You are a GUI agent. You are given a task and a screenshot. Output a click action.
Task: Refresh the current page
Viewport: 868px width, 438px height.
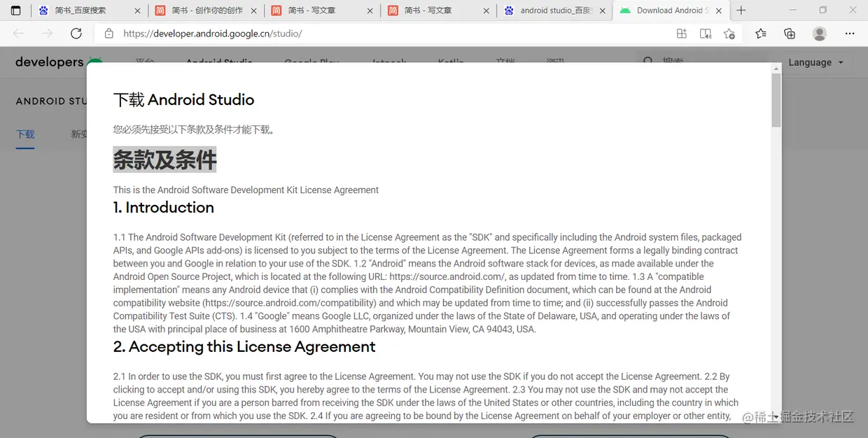(76, 33)
